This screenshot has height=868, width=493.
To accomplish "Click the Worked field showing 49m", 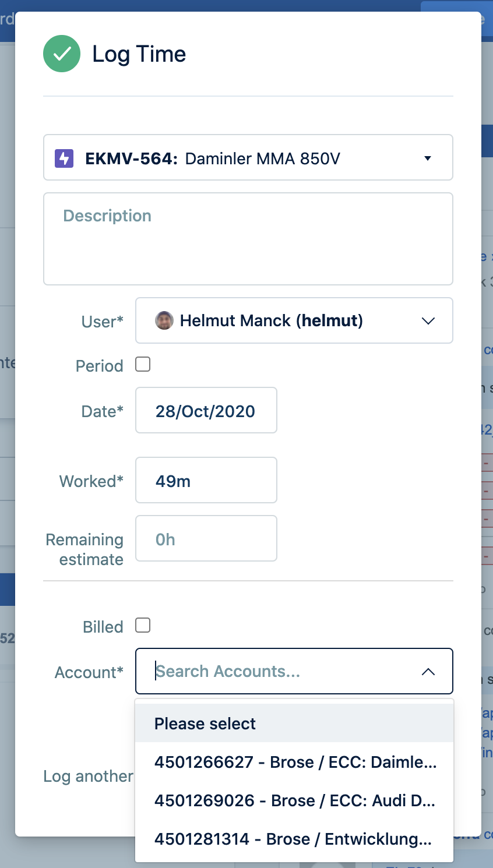I will click(206, 481).
